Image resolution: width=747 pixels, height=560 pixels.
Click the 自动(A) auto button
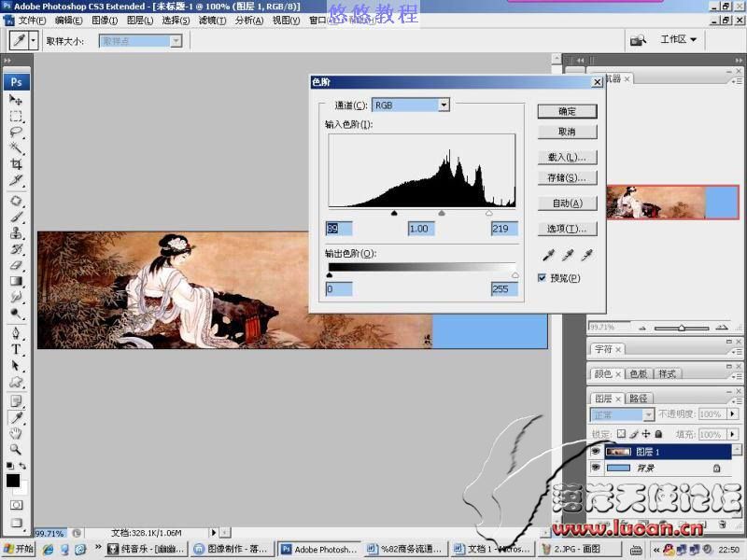click(567, 203)
